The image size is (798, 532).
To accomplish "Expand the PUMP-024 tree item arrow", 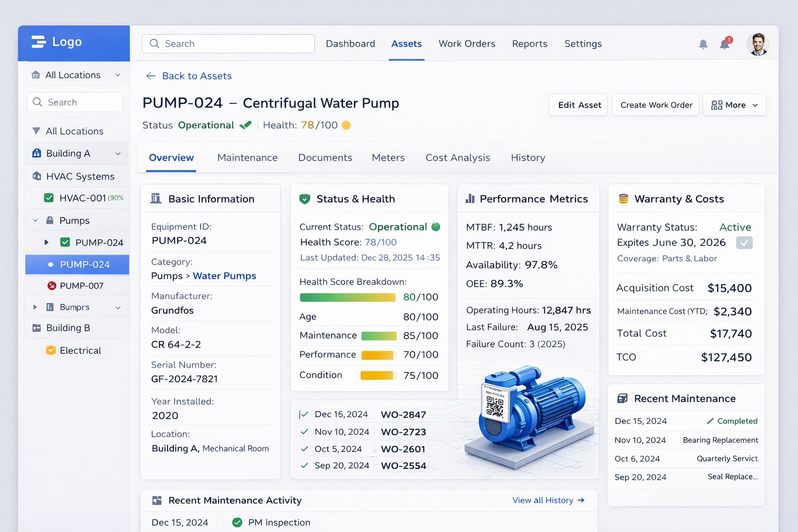I will click(46, 242).
